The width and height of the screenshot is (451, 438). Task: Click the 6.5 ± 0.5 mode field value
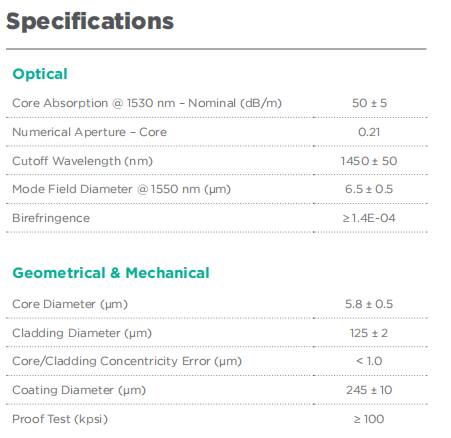[369, 189]
